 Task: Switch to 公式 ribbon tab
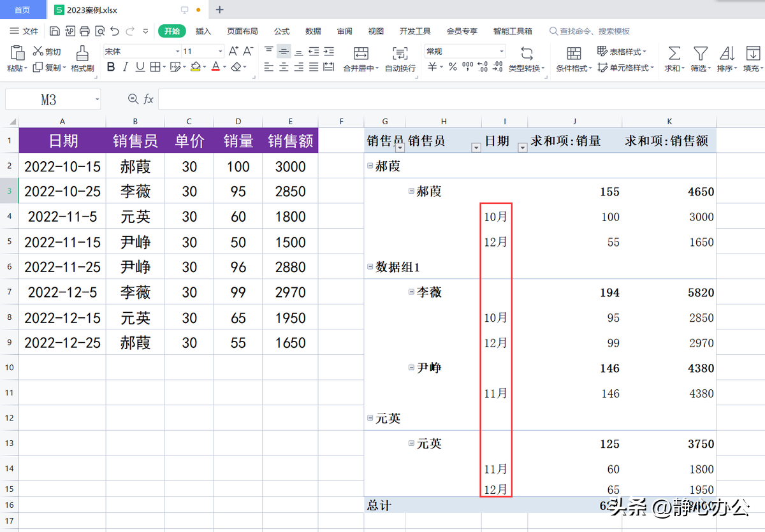click(x=282, y=31)
